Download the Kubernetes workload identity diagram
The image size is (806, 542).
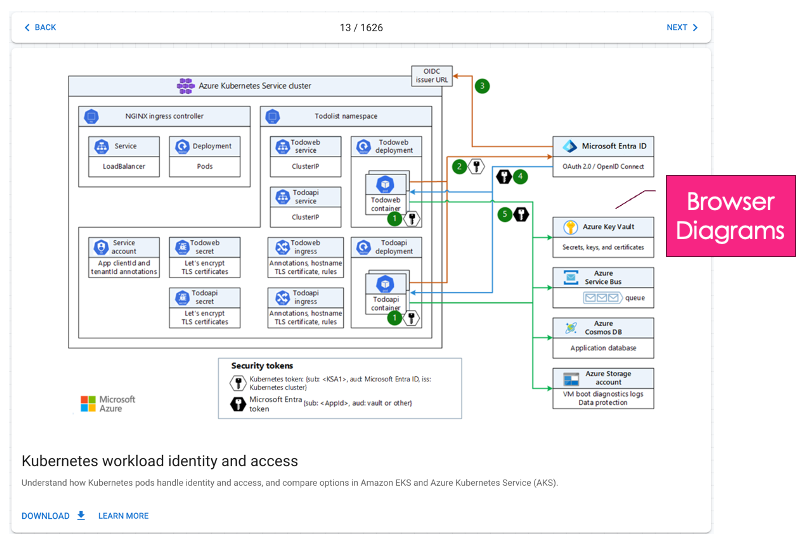(x=53, y=516)
